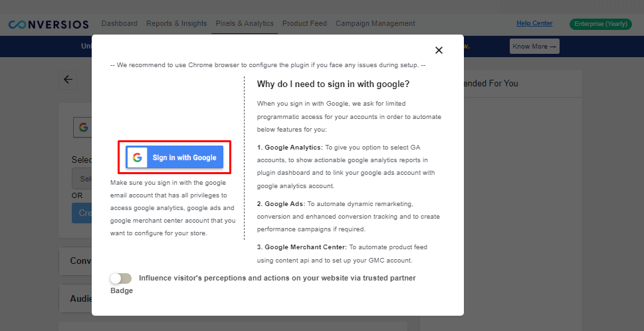Click the Sign in with Google button
The height and width of the screenshot is (331, 644).
175,158
